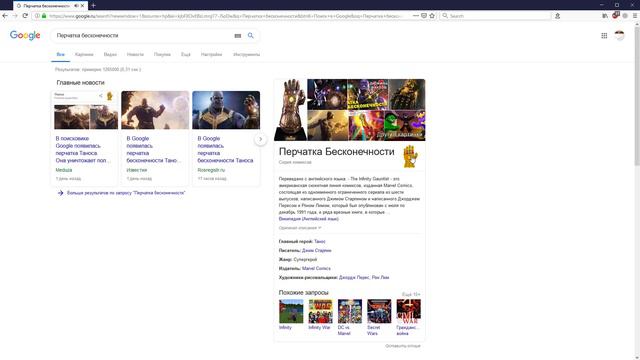The image size is (640, 360).
Task: Close the Перчатка бесконечности browser tab
Action: pyautogui.click(x=82, y=6)
